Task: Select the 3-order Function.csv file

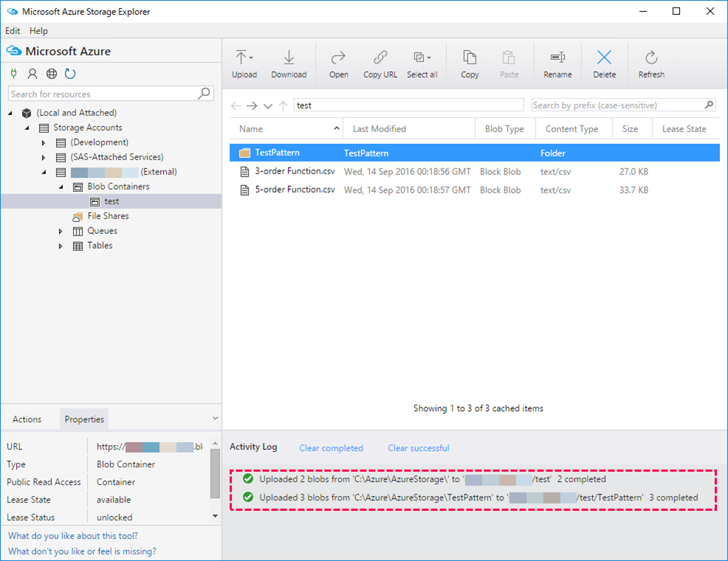Action: click(x=475, y=171)
